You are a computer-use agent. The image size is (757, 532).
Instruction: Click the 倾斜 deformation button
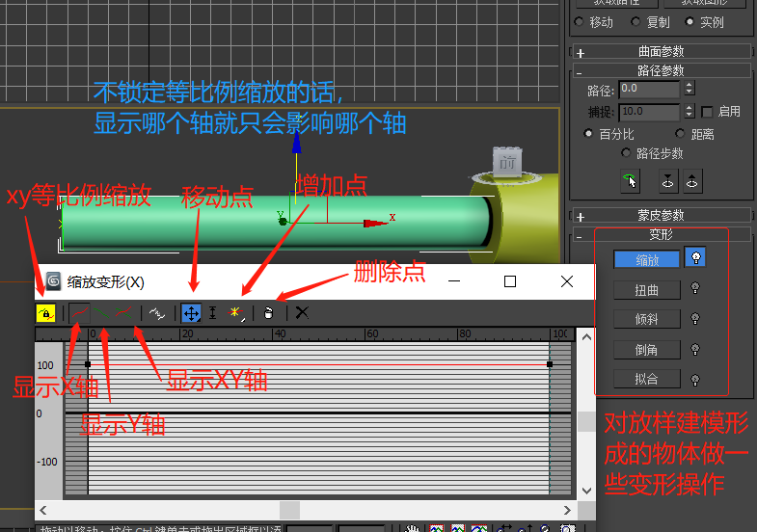(x=647, y=319)
